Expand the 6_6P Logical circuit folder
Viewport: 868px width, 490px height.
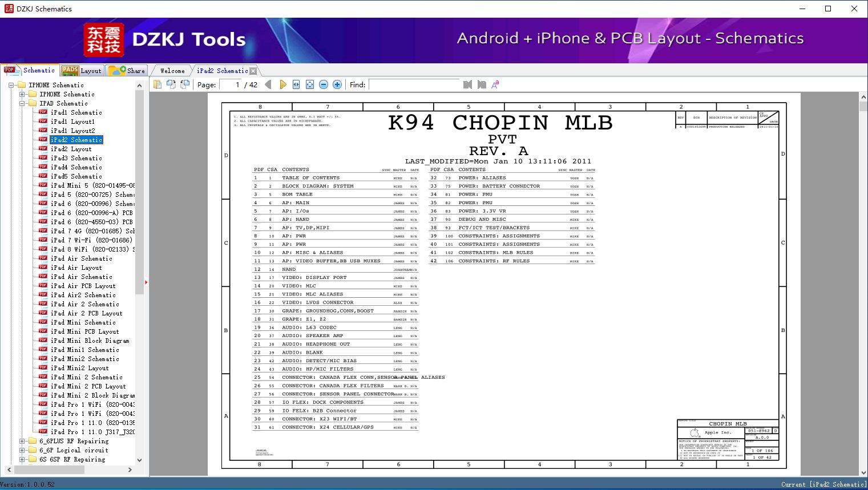point(22,450)
